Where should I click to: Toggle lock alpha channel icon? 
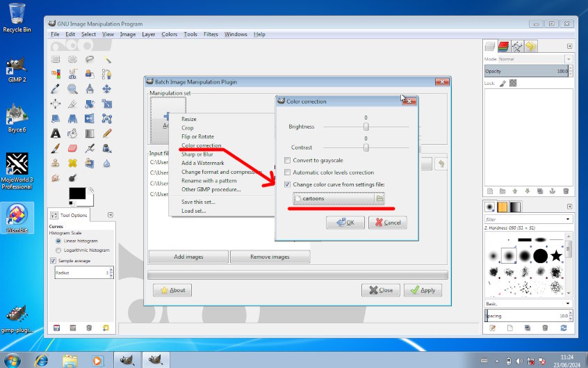513,83
